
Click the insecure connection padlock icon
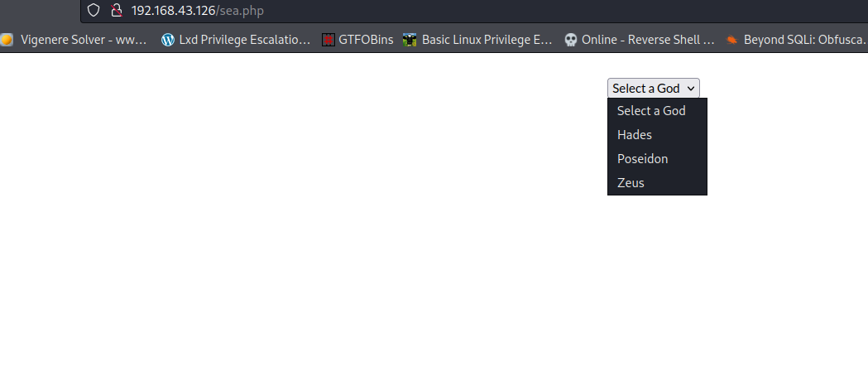(x=117, y=11)
